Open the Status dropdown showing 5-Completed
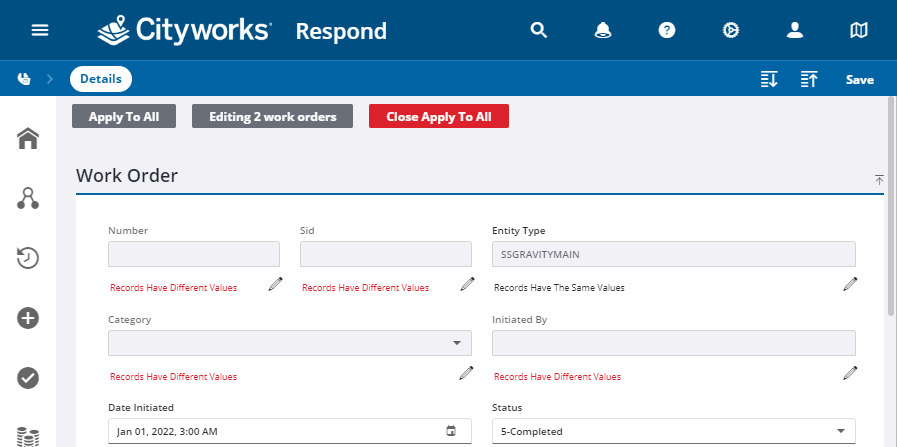897x447 pixels. tap(673, 431)
